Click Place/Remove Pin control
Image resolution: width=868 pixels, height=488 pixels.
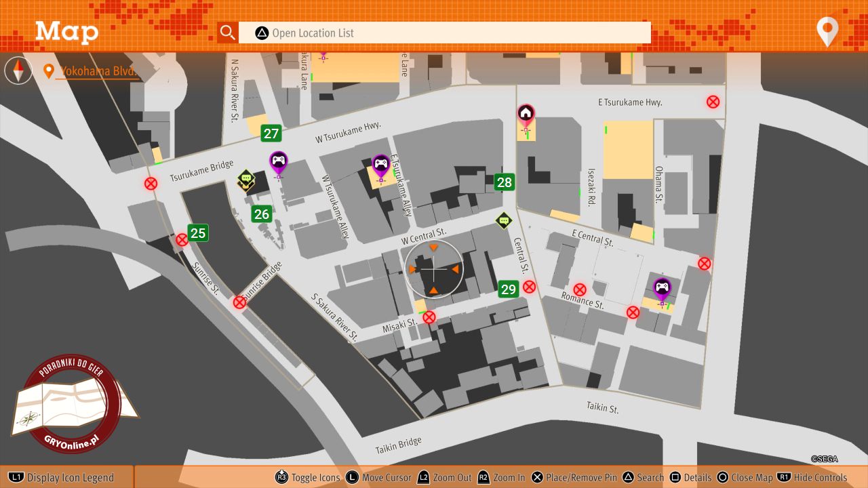574,478
